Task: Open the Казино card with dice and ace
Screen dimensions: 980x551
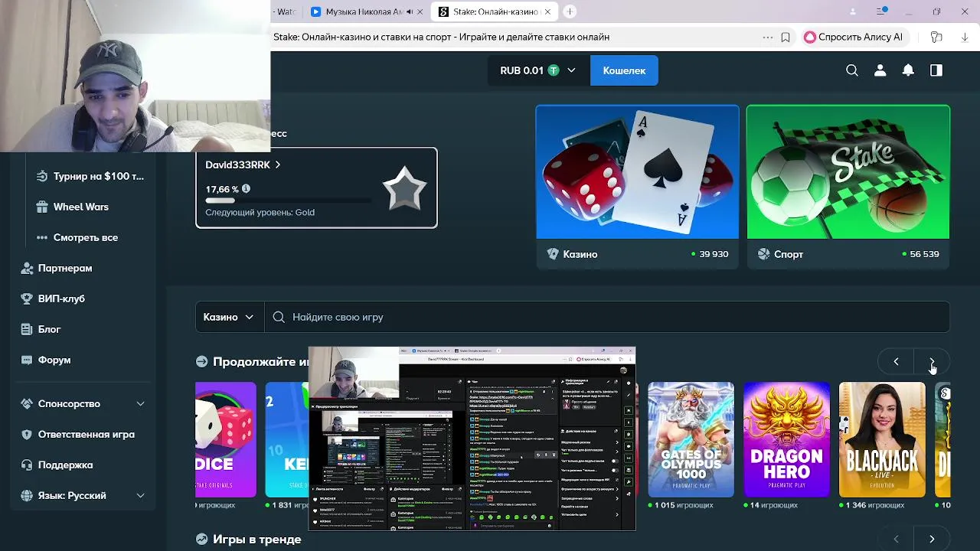Action: (637, 187)
